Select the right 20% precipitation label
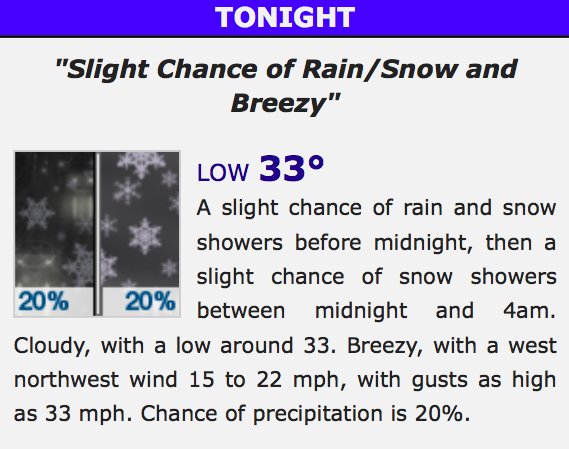This screenshot has height=449, width=569. [150, 301]
